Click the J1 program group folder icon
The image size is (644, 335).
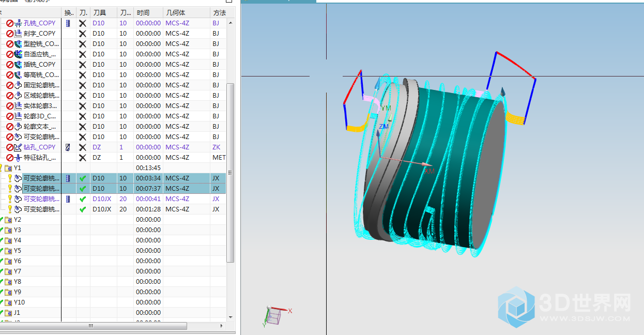click(x=8, y=313)
